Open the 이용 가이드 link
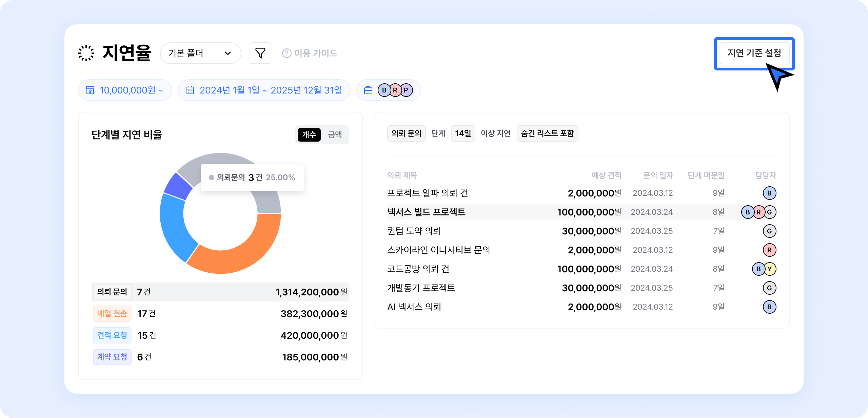Image resolution: width=868 pixels, height=418 pixels. [x=316, y=53]
